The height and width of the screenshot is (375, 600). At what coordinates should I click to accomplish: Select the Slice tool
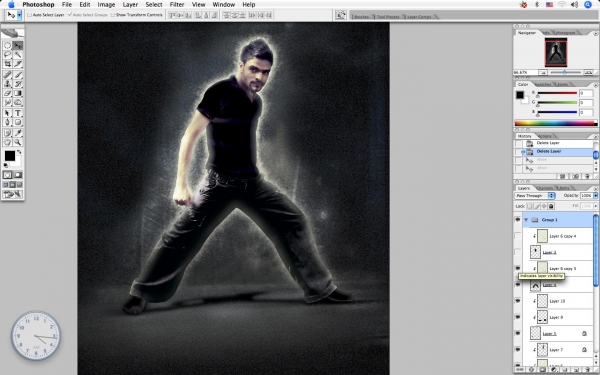tap(18, 64)
